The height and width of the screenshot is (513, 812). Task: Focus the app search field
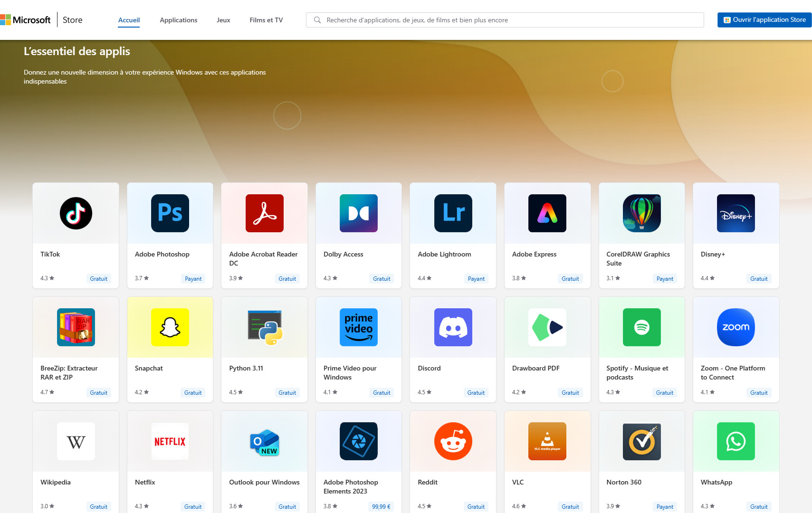tap(505, 20)
